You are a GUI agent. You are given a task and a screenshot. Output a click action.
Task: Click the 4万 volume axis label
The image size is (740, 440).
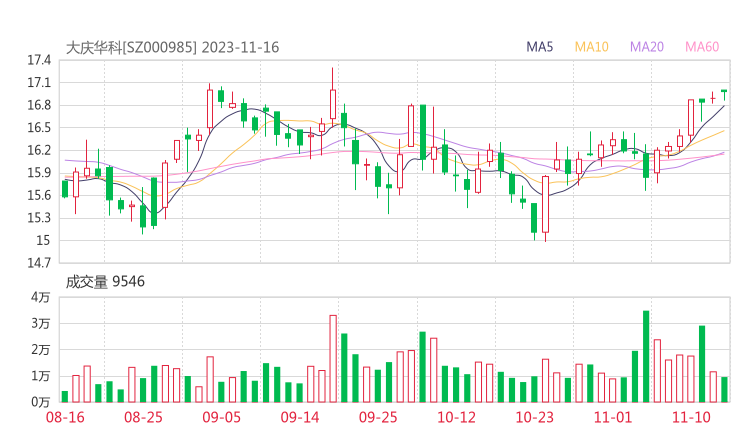41,297
